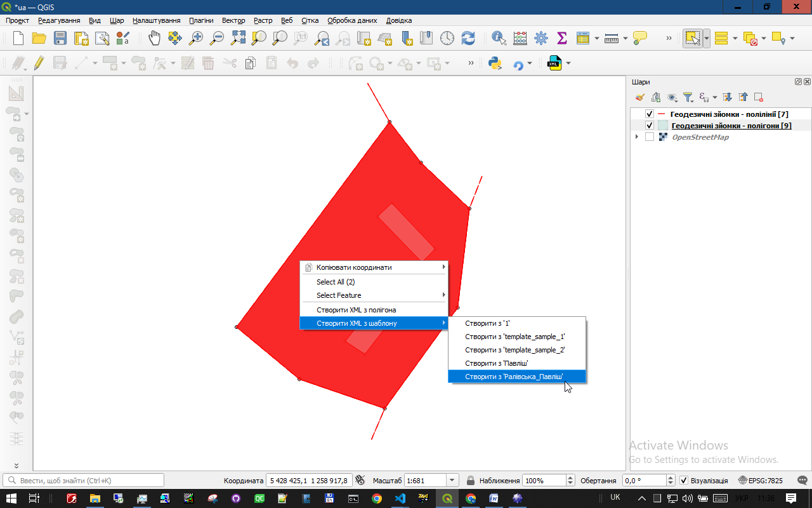This screenshot has height=508, width=812.
Task: Enable the OpenStreetMap layer checkbox
Action: coord(649,137)
